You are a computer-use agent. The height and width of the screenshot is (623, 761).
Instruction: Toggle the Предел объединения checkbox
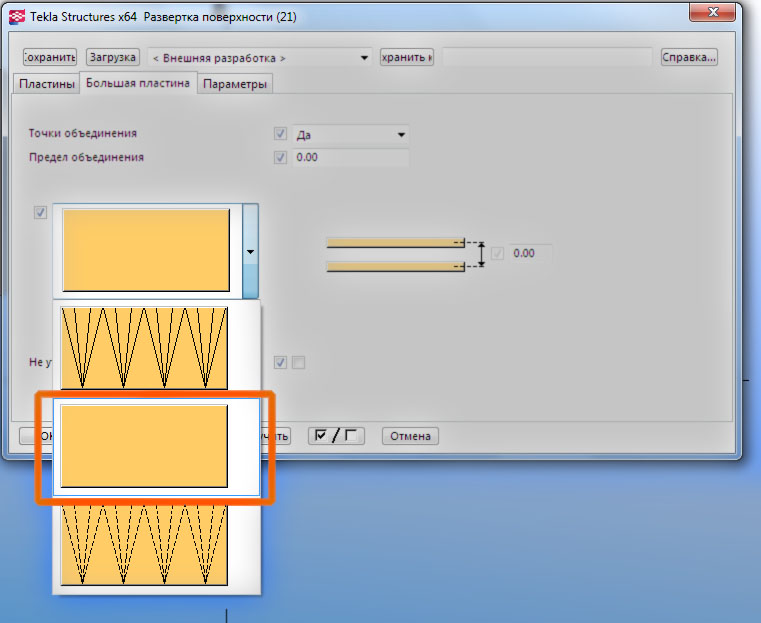[280, 158]
